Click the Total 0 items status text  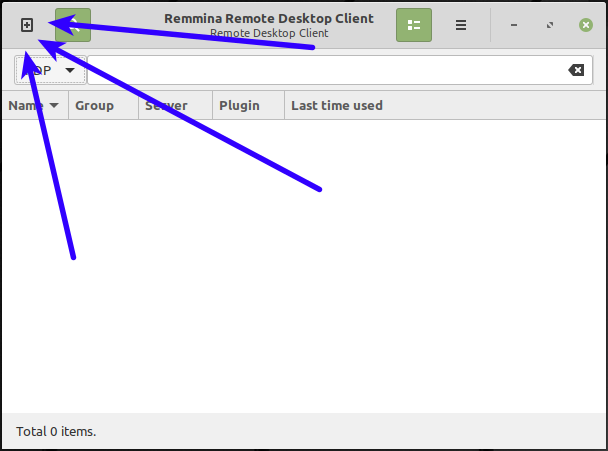56,432
